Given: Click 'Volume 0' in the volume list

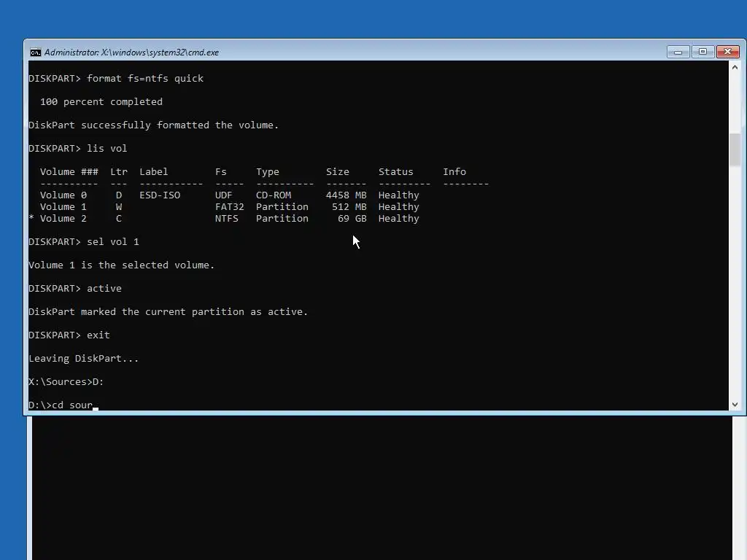Looking at the screenshot, I should pos(63,195).
